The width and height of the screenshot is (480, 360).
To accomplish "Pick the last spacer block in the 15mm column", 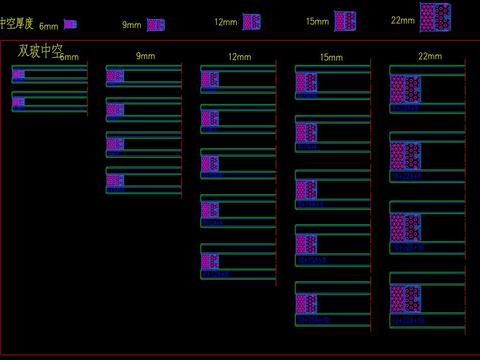I will (x=306, y=304).
